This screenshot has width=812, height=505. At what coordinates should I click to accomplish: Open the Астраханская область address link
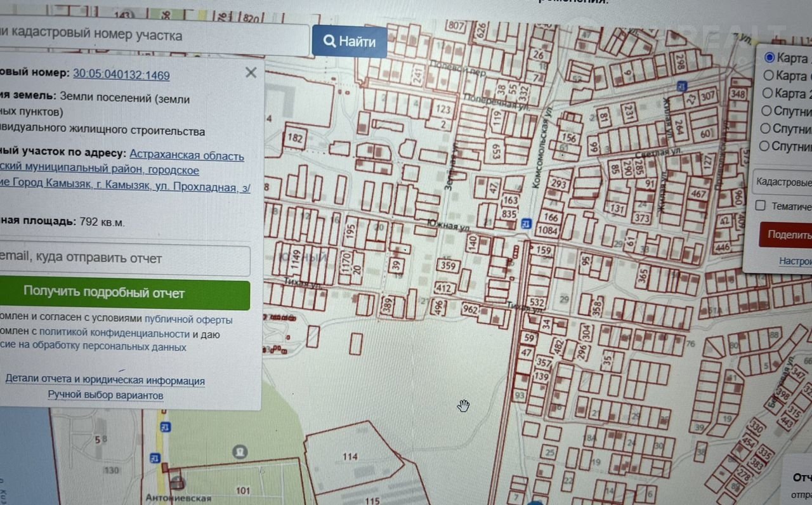[x=187, y=155]
